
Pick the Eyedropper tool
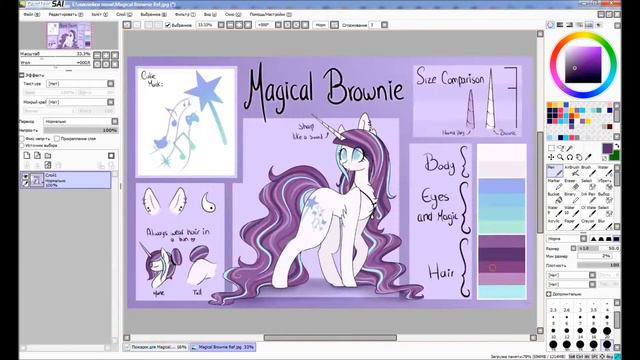[x=589, y=157]
